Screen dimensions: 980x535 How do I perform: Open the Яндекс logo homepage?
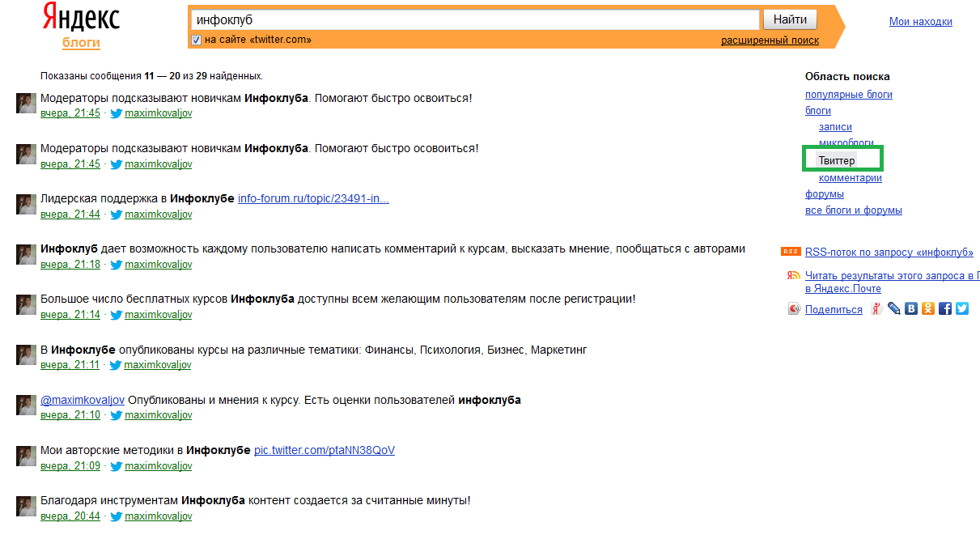(80, 18)
